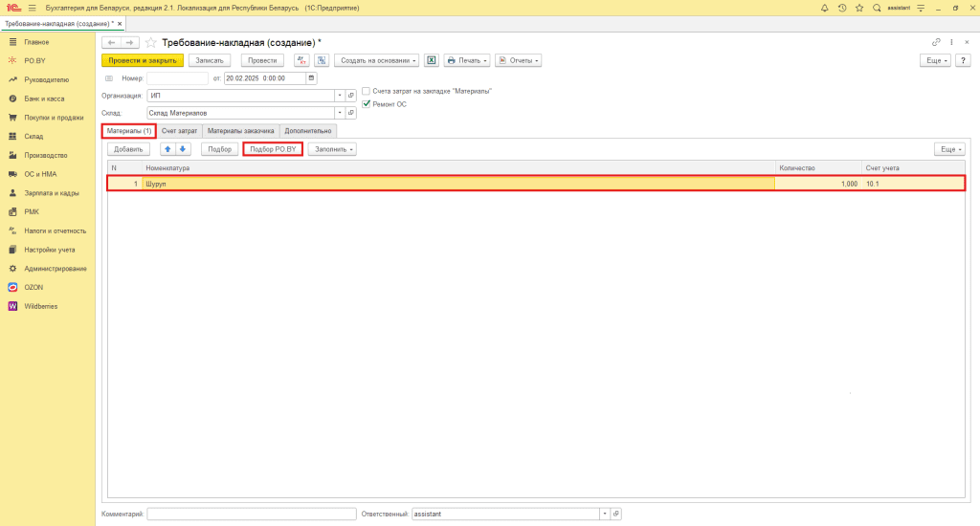980x526 pixels.
Task: Open the Создать на основании dropdown
Action: coord(377,60)
